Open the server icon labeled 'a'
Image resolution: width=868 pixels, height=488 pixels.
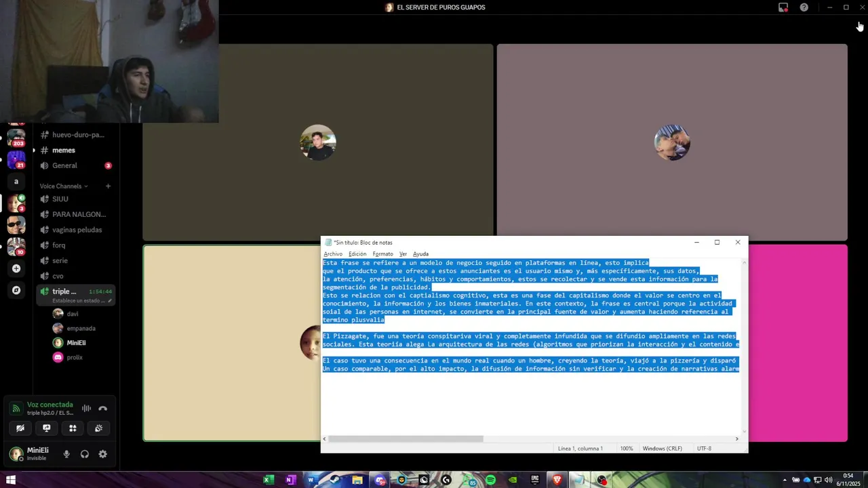pyautogui.click(x=16, y=182)
